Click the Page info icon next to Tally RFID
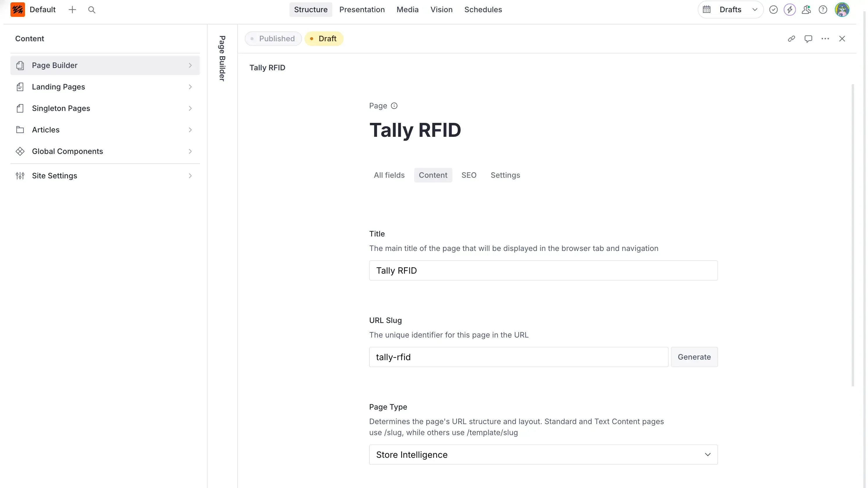Screen dimensions: 868x488 pyautogui.click(x=394, y=105)
